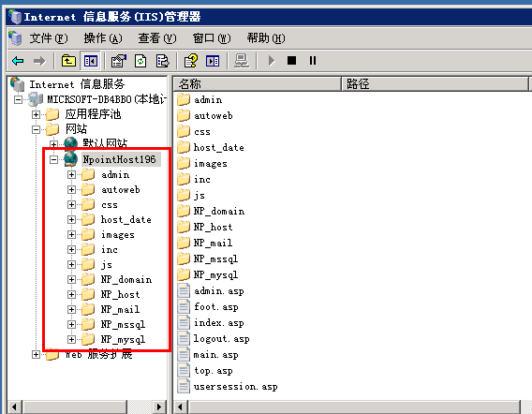Image resolution: width=532 pixels, height=414 pixels.
Task: Toggle show/hide console tree icon
Action: point(90,61)
